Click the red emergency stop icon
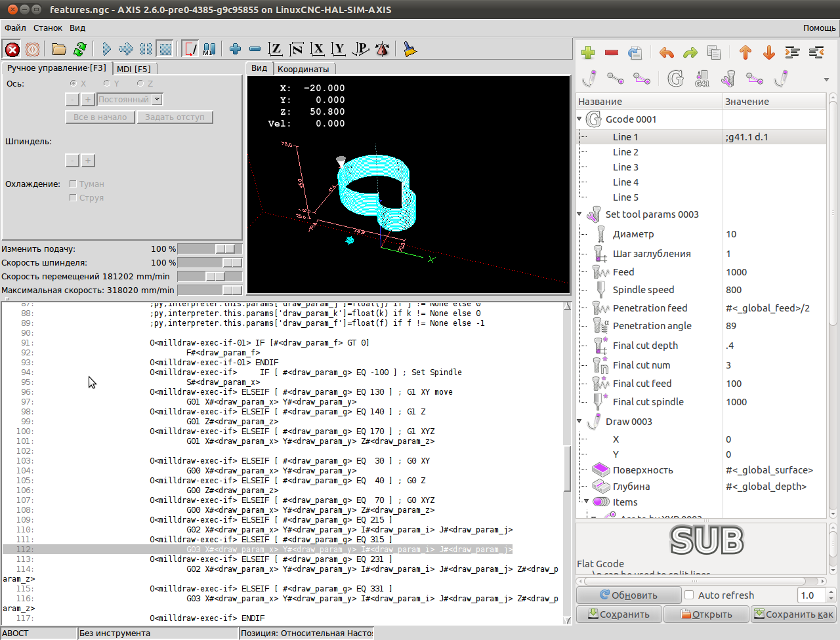Viewport: 840px width, 640px height. tap(12, 49)
